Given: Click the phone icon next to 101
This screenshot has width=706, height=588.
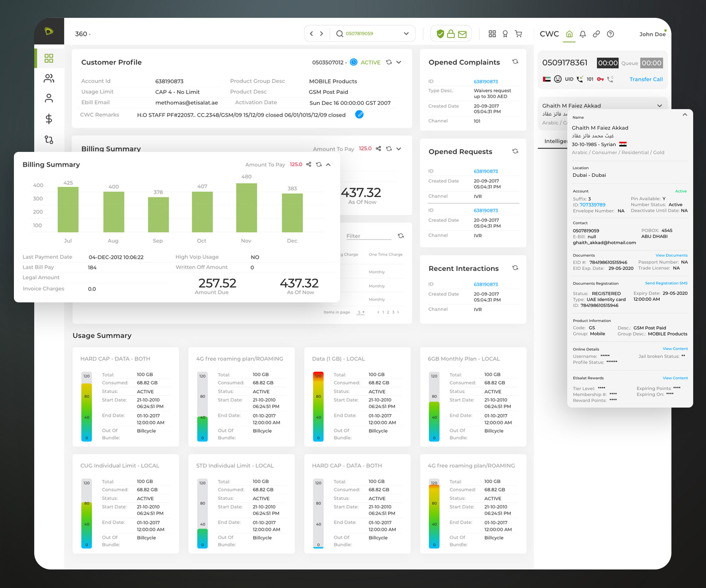Looking at the screenshot, I should 580,79.
